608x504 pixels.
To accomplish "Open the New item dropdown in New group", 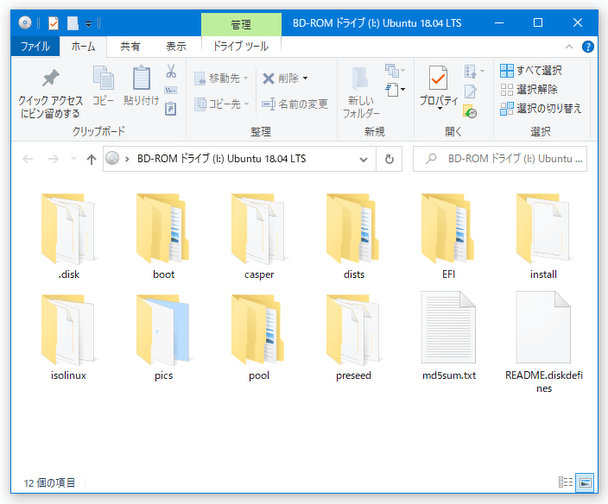I will pos(395,71).
